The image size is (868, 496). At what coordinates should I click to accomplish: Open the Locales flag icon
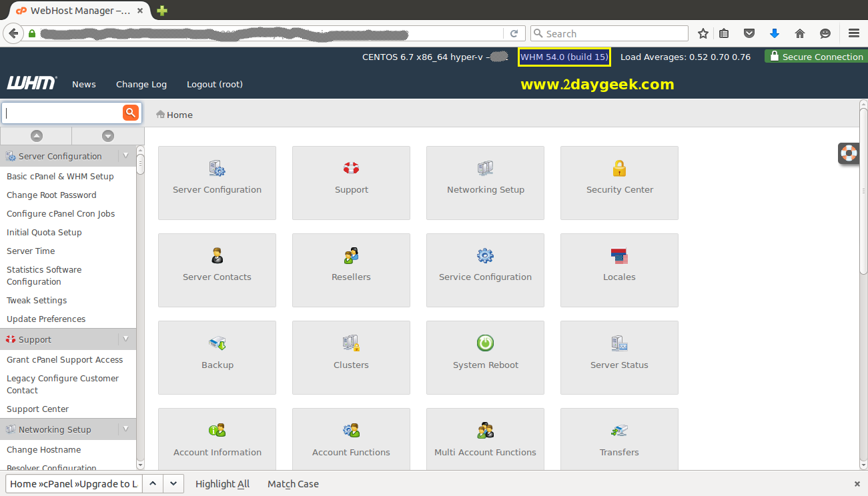pyautogui.click(x=619, y=256)
